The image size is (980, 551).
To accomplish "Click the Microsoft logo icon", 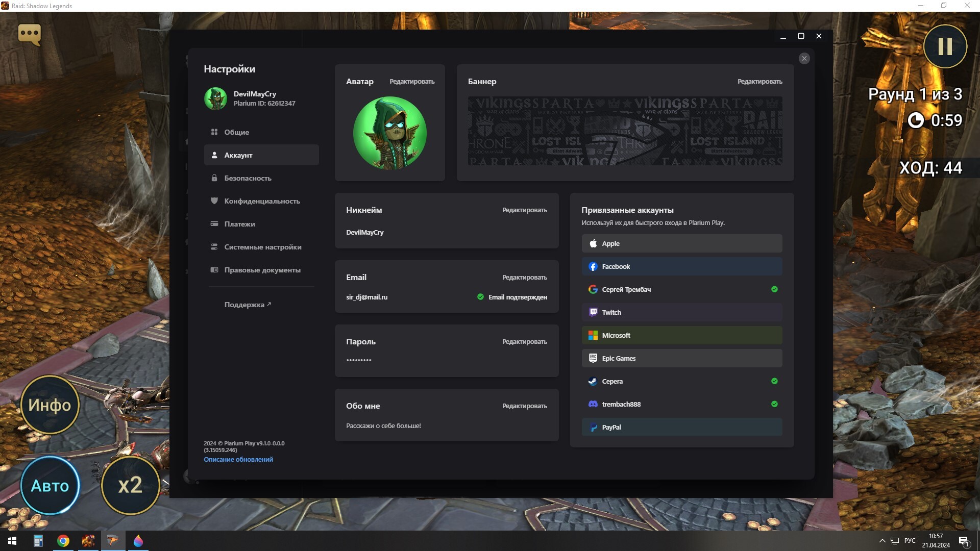I will [593, 335].
